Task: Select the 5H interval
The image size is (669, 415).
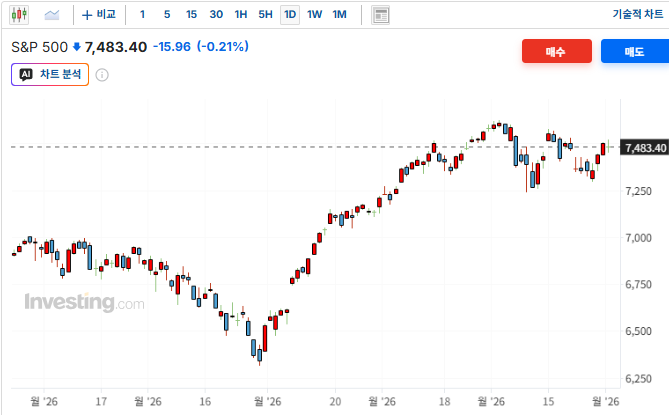Action: tap(265, 15)
